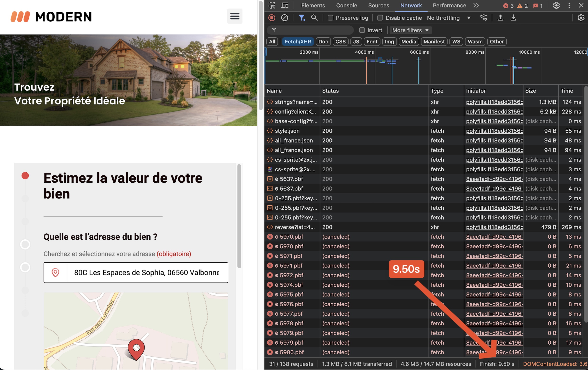Select the reverse?lat=4... request row

[424, 227]
